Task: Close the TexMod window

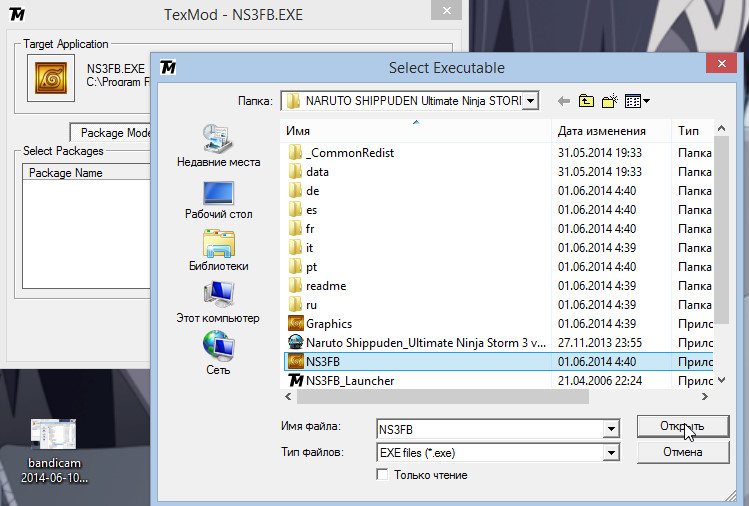Action: (x=446, y=10)
